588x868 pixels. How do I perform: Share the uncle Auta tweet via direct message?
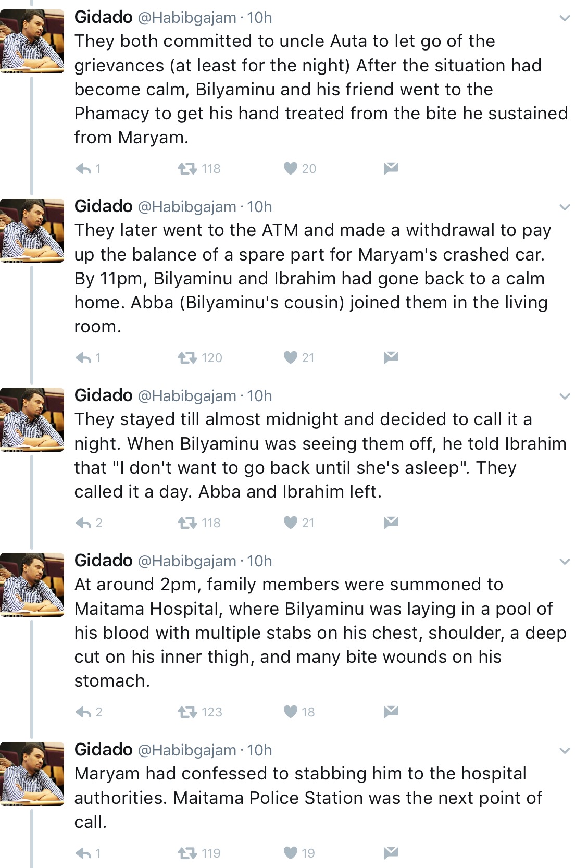pyautogui.click(x=391, y=168)
